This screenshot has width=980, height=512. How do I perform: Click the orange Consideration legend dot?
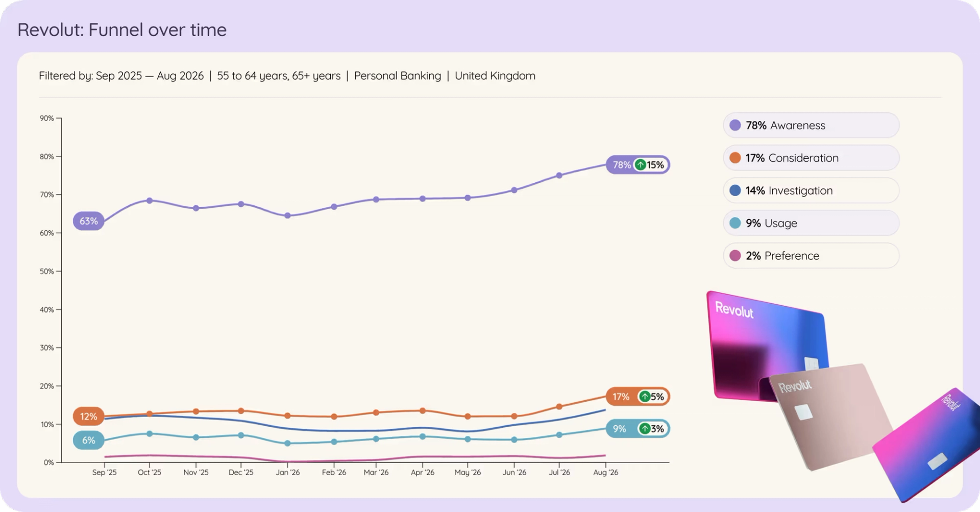tap(735, 158)
